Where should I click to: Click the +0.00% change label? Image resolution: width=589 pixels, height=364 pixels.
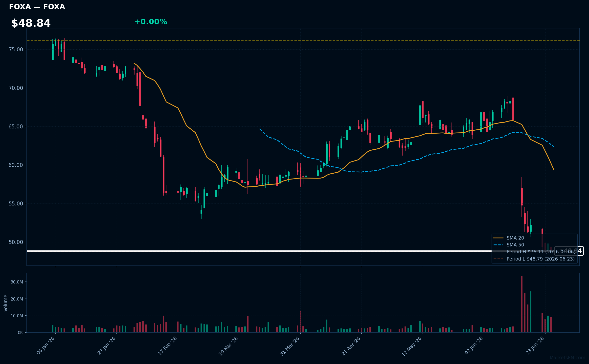tap(151, 22)
